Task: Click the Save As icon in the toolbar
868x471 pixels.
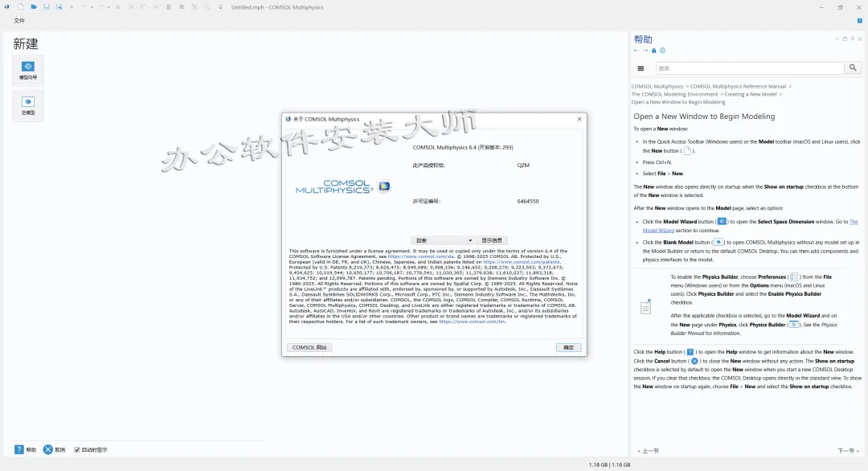Action: [59, 7]
